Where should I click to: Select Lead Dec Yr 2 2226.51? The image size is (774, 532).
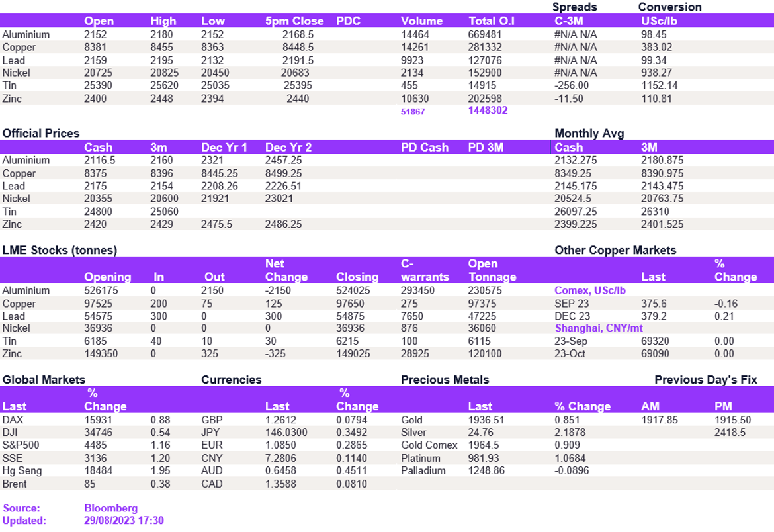point(283,186)
